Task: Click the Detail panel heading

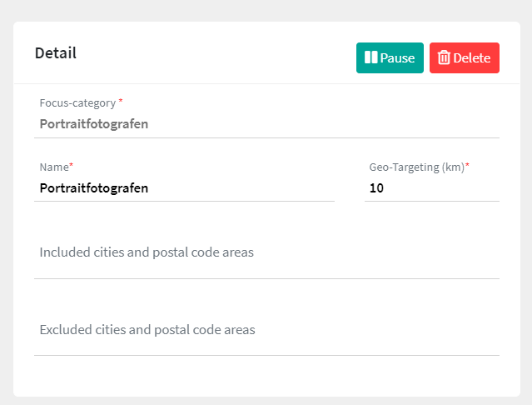Action: (56, 53)
